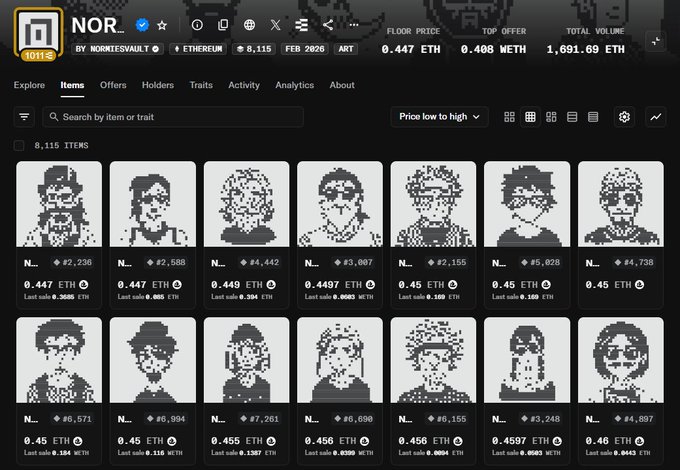Image resolution: width=680 pixels, height=470 pixels.
Task: Open the thumbnail of item #6,690
Action: click(340, 360)
